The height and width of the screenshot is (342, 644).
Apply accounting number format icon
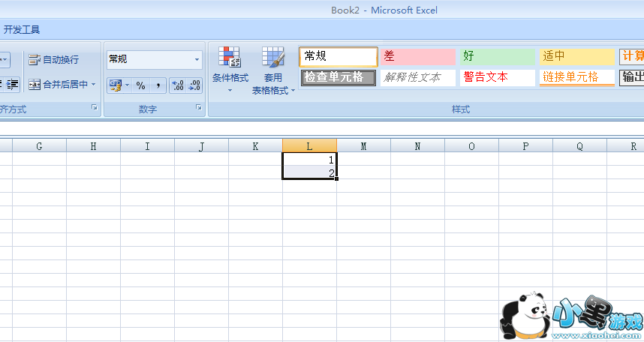[115, 85]
